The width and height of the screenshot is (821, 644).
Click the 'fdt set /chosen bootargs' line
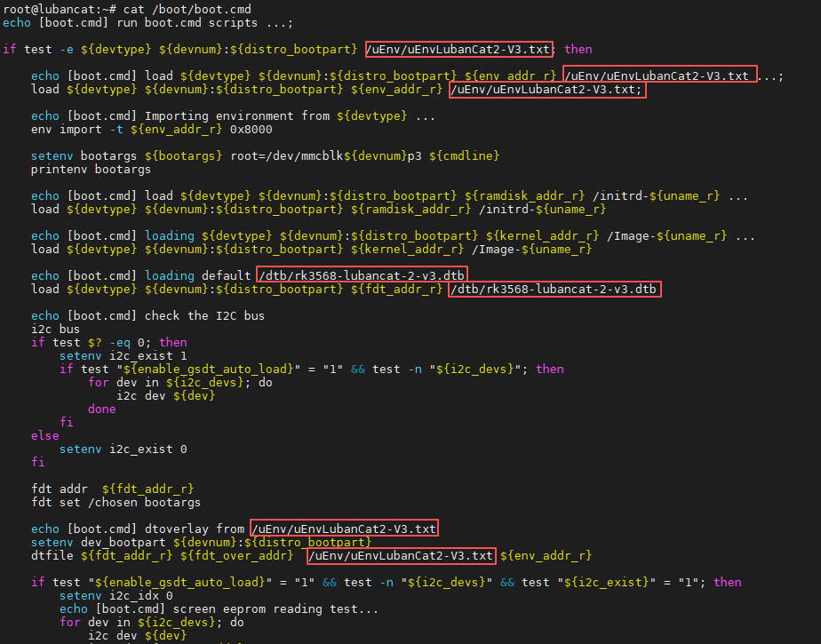point(116,502)
